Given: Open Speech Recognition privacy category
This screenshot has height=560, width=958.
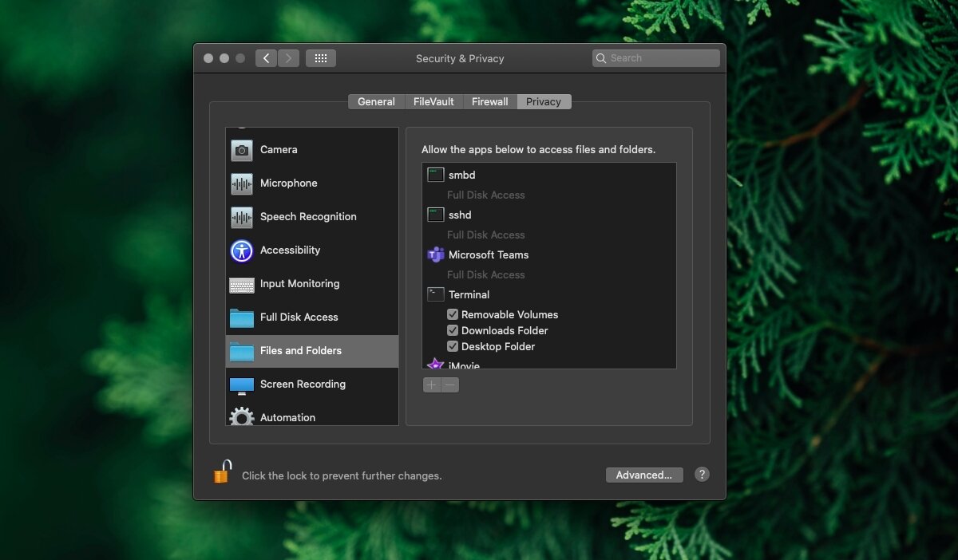Looking at the screenshot, I should (307, 217).
